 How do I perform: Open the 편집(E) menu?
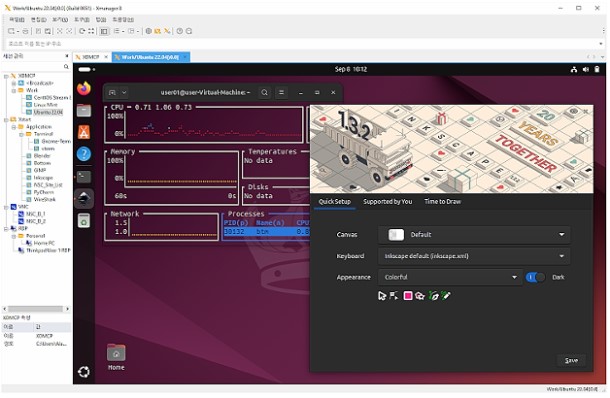click(39, 19)
